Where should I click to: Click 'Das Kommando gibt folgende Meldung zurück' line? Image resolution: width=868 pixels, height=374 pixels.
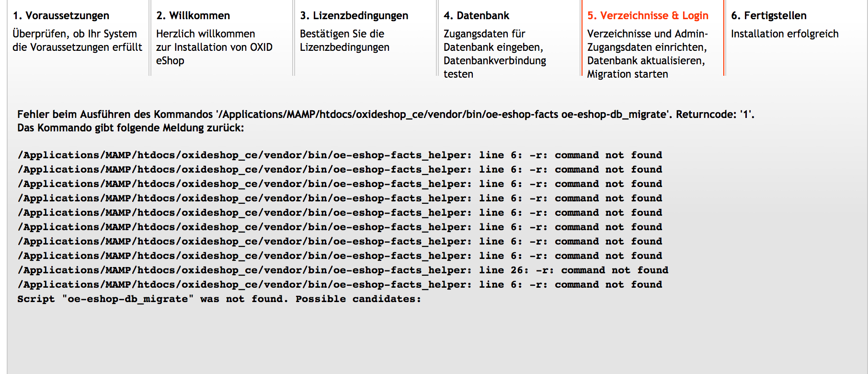point(130,128)
